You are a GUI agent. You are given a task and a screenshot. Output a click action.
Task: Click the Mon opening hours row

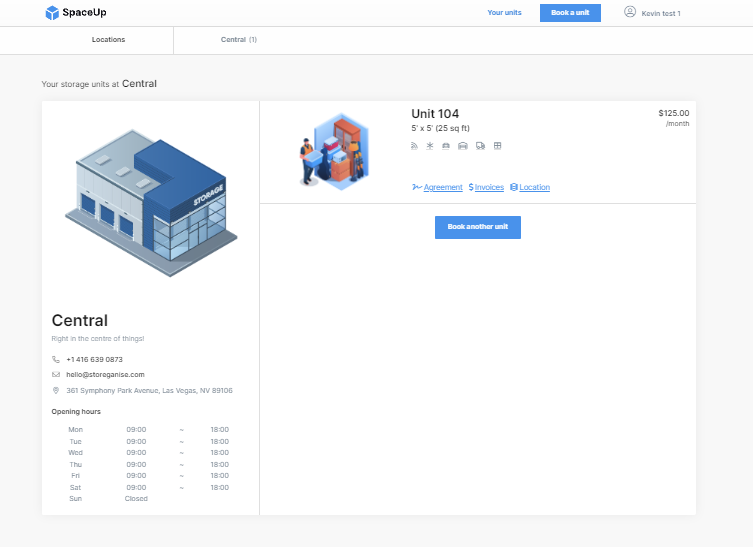pos(148,429)
